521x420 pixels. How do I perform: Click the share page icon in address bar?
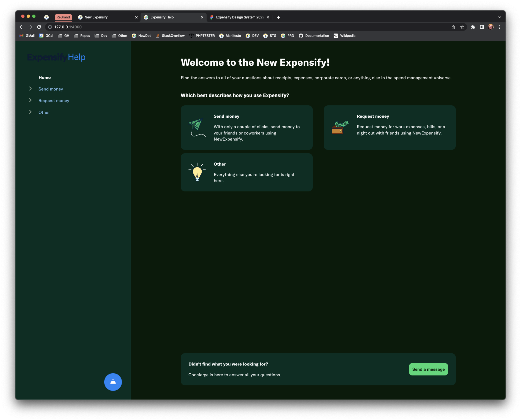click(x=453, y=27)
